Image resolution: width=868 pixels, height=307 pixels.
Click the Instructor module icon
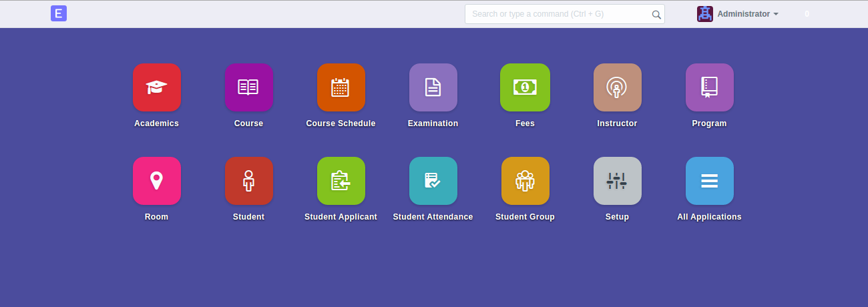pos(617,87)
